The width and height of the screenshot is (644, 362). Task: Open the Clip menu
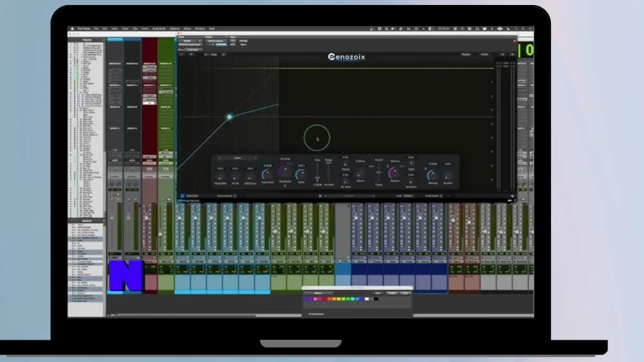[x=135, y=29]
